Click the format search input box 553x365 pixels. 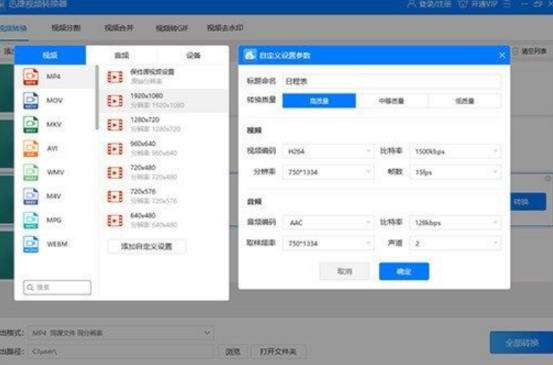click(x=57, y=287)
